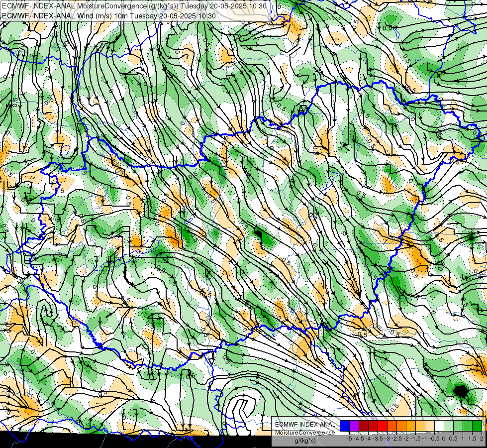The height and width of the screenshot is (448, 487).
Task: Click the MoistureConvergence title line at top
Action: (134, 6)
